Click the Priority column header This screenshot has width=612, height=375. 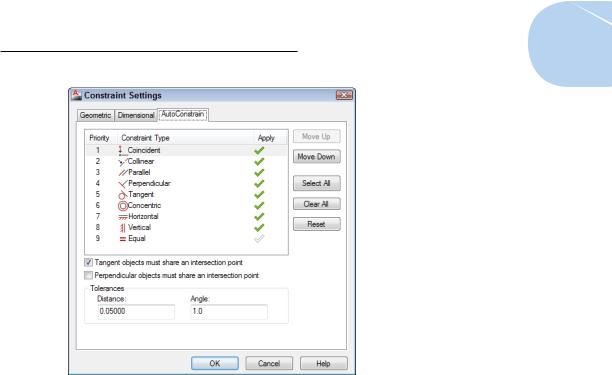(x=99, y=138)
